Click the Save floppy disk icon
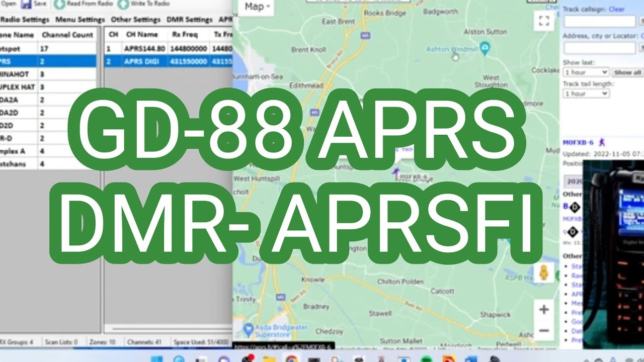Viewport: 644px width, 362px height. point(26,4)
